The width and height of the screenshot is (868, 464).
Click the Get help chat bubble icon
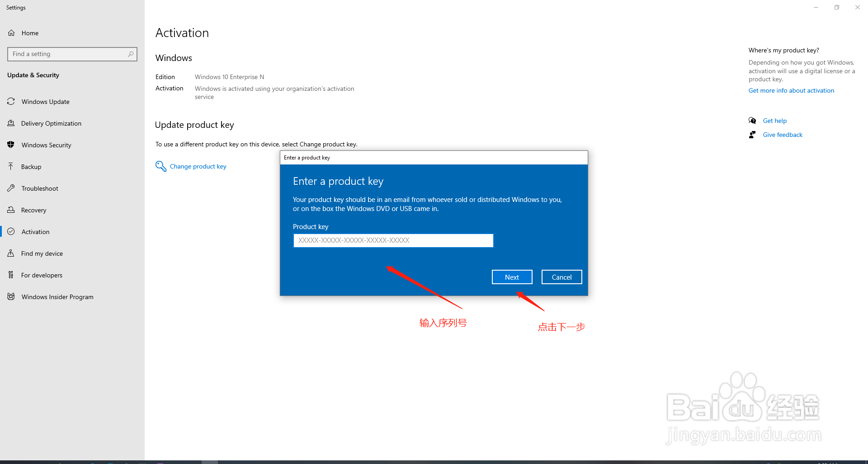752,121
